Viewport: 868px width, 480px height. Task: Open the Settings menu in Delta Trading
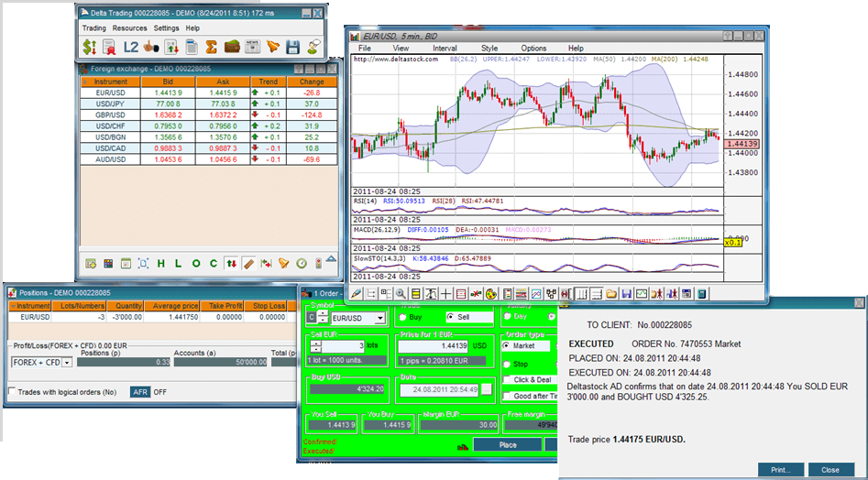coord(166,28)
